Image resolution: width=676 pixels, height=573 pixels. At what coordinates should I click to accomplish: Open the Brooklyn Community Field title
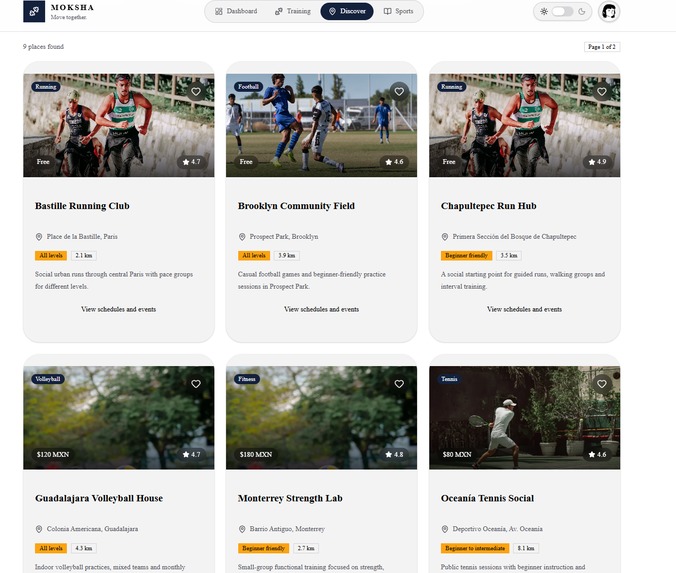296,206
